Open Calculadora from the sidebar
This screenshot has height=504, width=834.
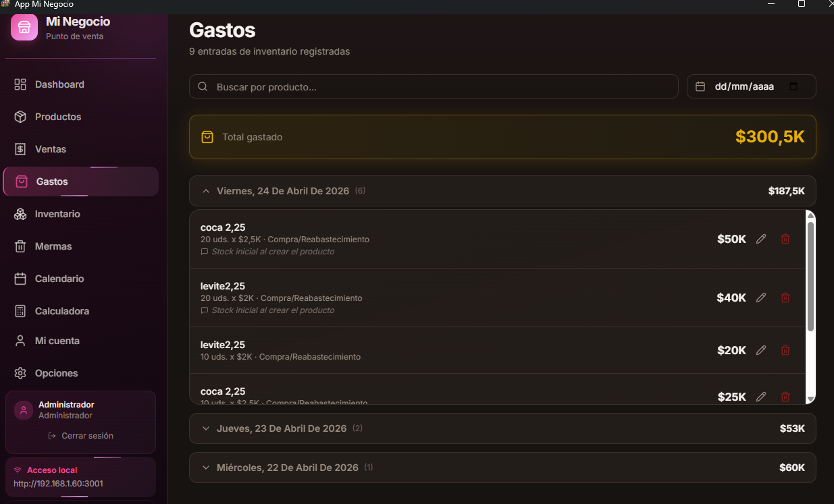point(61,311)
